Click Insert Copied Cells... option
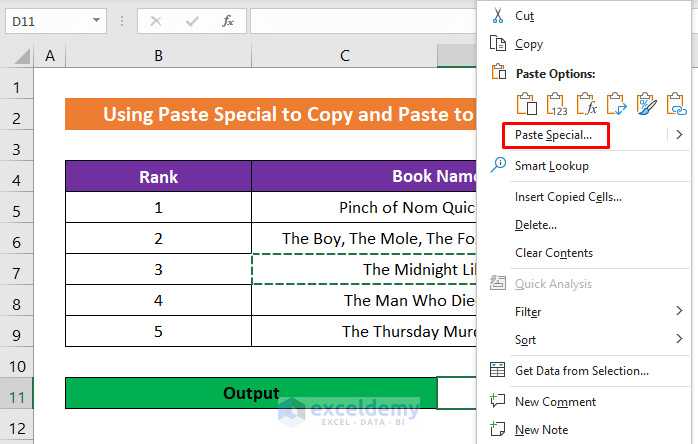 (x=568, y=197)
